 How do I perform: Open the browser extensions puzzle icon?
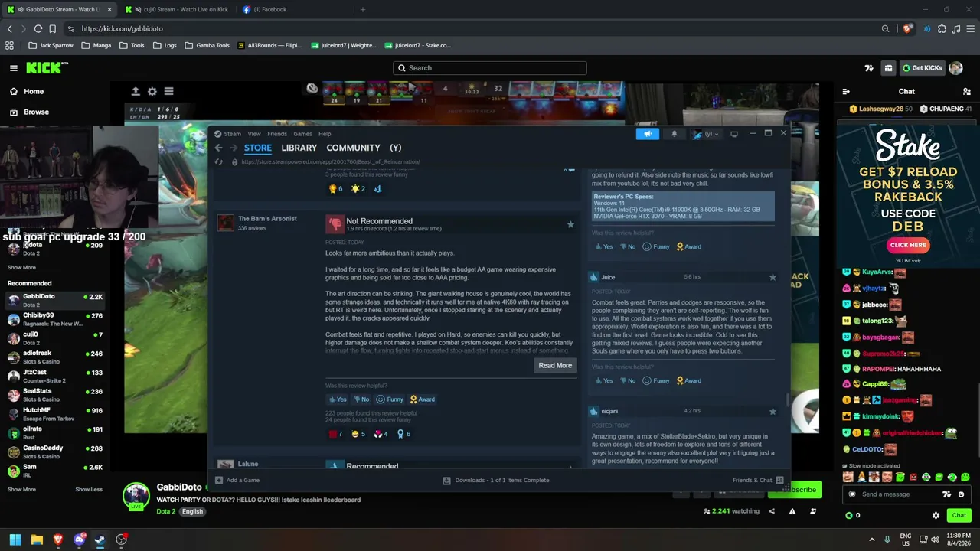(942, 29)
